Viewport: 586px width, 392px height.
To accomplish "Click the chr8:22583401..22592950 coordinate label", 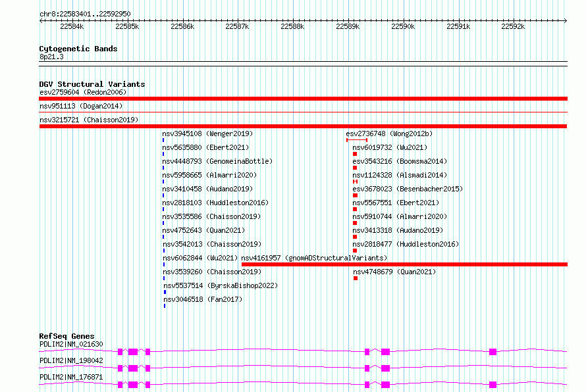I will click(85, 14).
